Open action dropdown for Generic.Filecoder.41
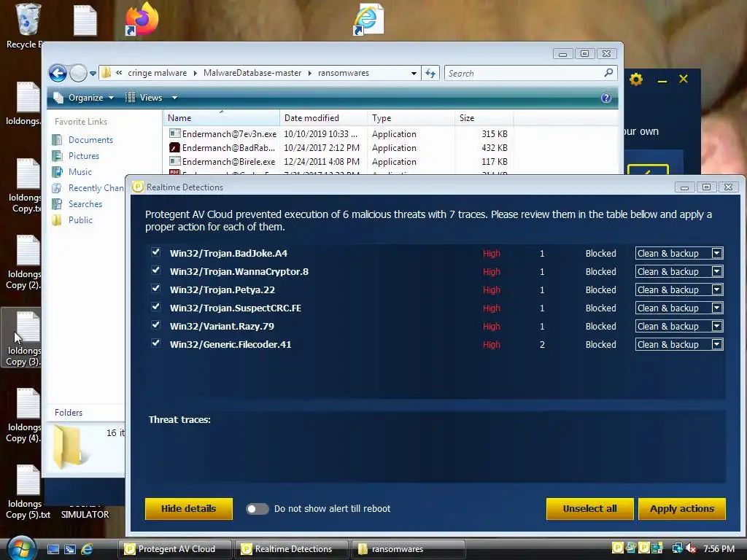Screen dimensions: 747x560 click(717, 344)
